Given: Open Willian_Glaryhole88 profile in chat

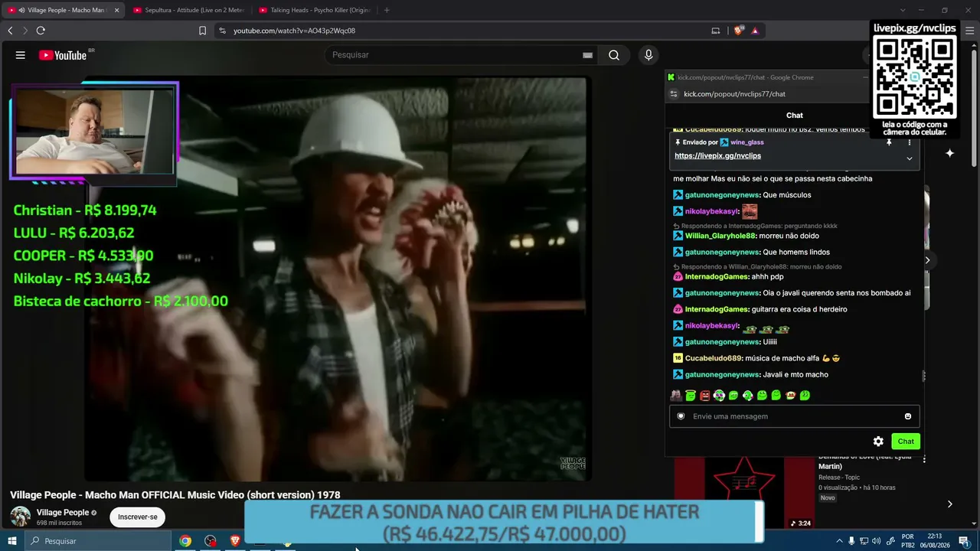Looking at the screenshot, I should pos(720,236).
